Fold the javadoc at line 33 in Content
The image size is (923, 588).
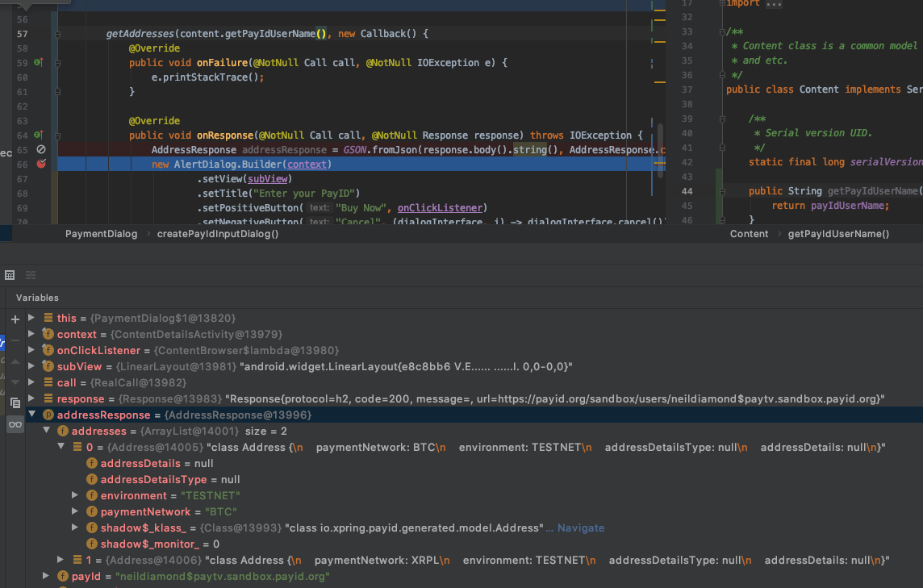tap(722, 31)
